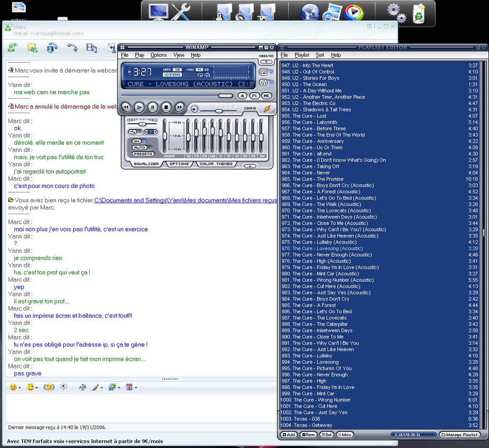Image resolution: width=489 pixels, height=448 pixels.
Task: Stop playback in Winamp
Action: coord(166,107)
